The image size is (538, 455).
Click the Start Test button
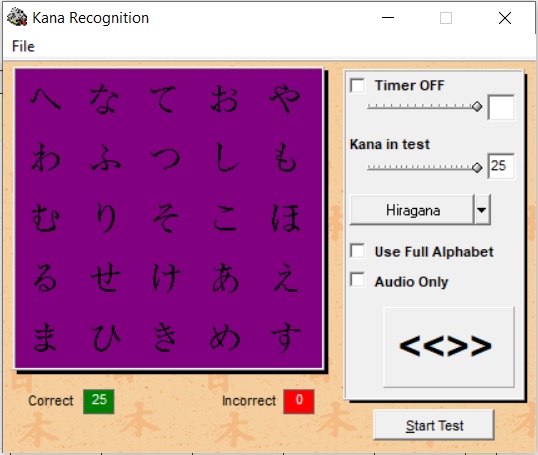(434, 425)
